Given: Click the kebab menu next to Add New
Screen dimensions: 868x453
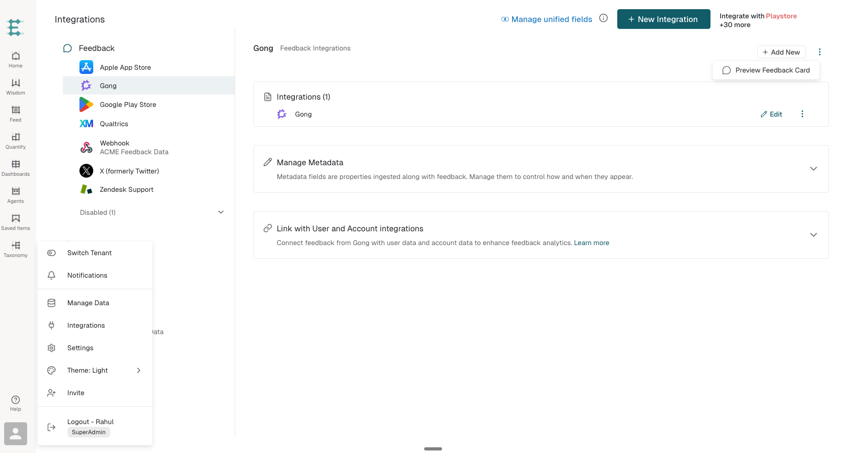Looking at the screenshot, I should click(x=820, y=52).
